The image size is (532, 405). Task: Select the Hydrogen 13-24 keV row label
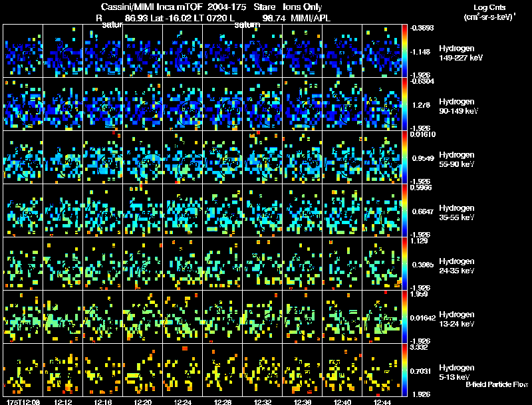click(x=457, y=319)
